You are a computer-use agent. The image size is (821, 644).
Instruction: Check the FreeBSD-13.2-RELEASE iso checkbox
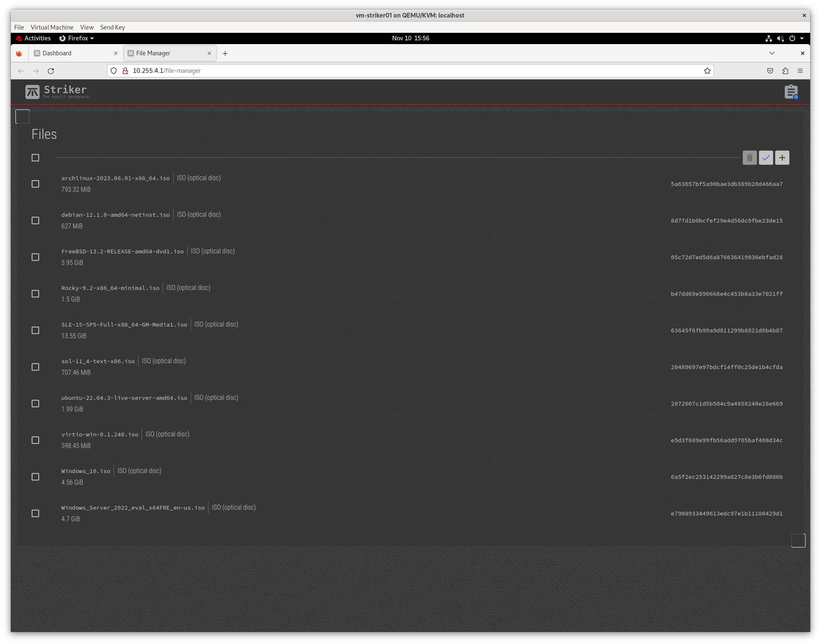click(35, 257)
